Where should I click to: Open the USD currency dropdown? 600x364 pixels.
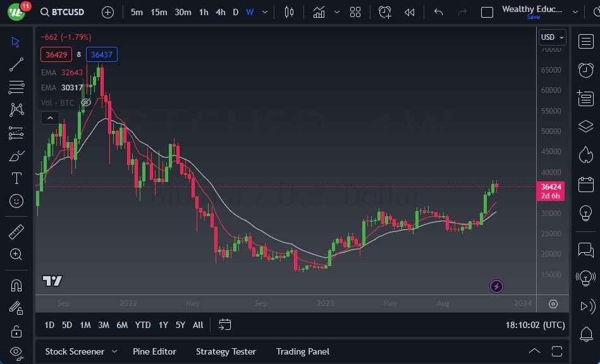(552, 37)
